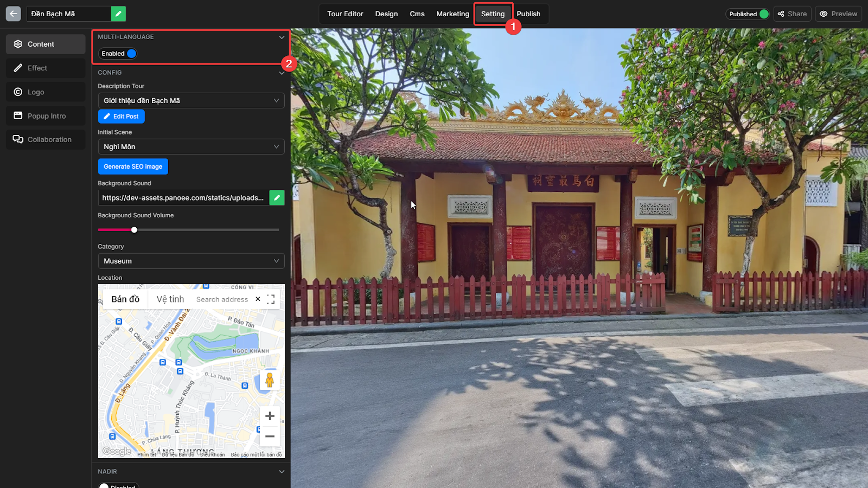Viewport: 868px width, 488px height.
Task: Zoom in on the map
Action: (270, 416)
